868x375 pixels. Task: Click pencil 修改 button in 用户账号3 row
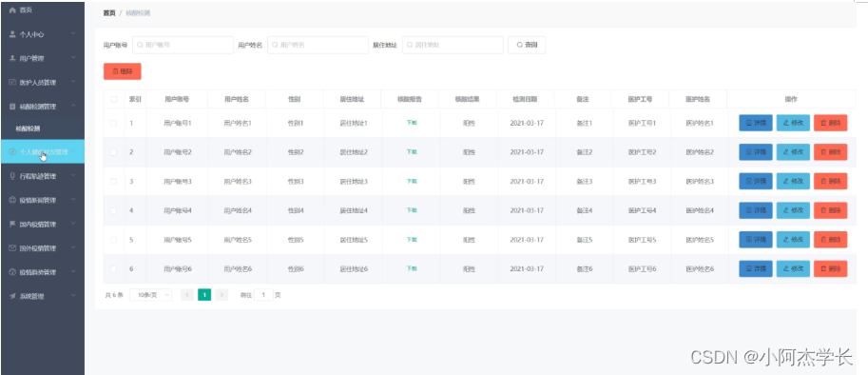point(793,181)
